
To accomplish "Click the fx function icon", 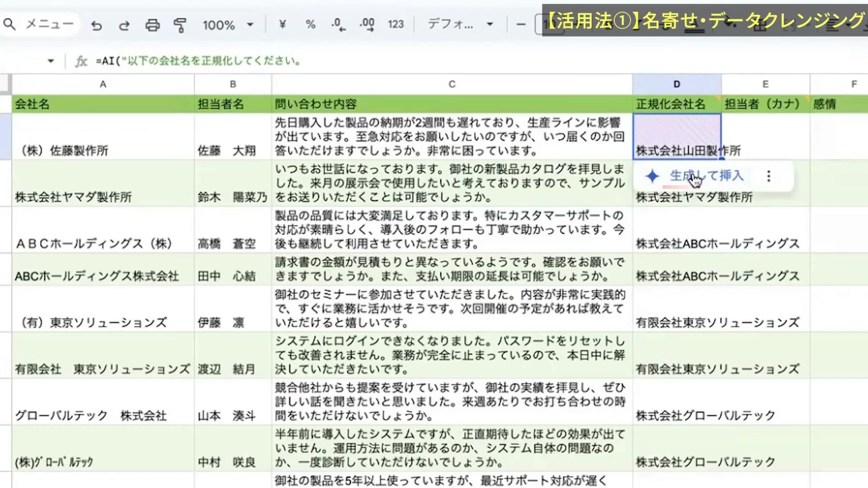I will 81,61.
